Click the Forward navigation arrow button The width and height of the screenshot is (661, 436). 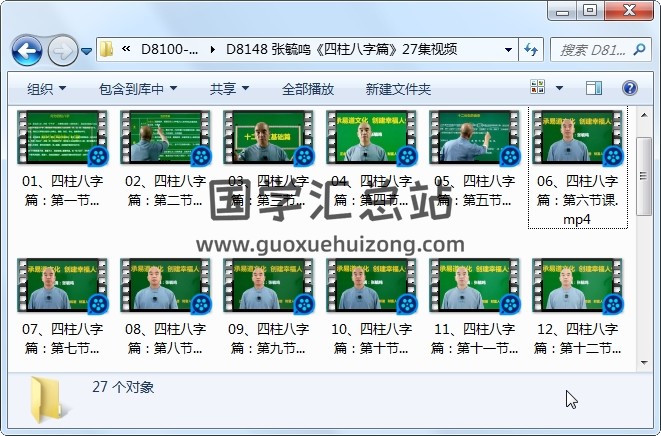62,49
